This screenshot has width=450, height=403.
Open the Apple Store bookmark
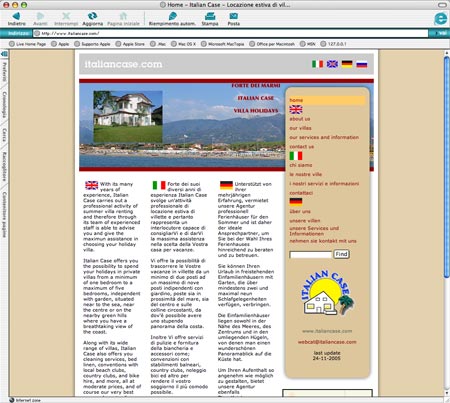click(x=130, y=44)
